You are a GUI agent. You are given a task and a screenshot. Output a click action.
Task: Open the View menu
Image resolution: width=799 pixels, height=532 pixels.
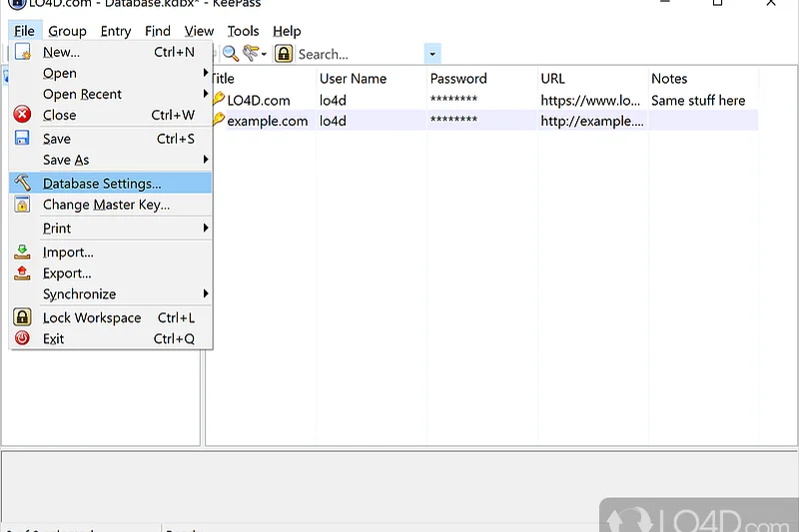[x=199, y=31]
